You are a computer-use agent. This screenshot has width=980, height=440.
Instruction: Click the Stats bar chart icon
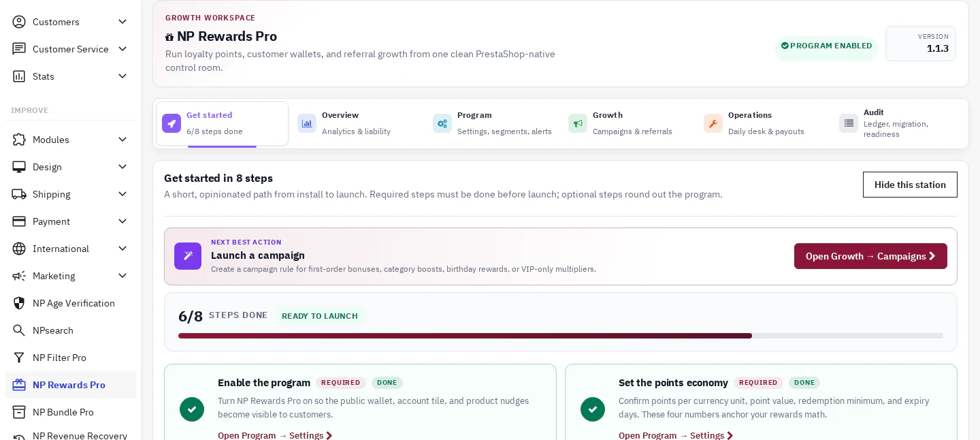19,76
